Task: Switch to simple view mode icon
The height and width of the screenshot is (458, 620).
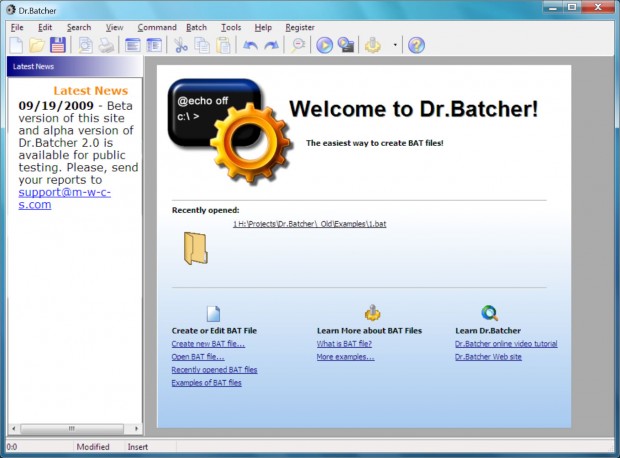Action: (132, 45)
